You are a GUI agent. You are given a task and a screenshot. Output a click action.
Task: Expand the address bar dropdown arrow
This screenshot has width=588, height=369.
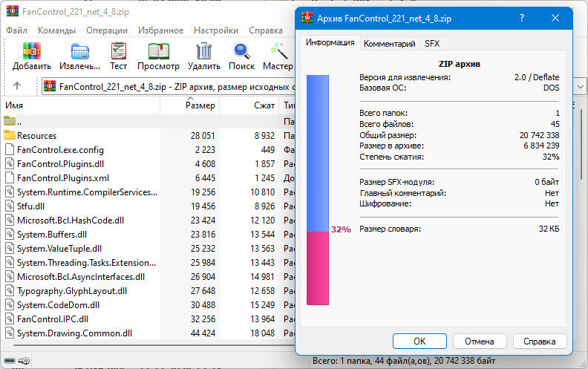pyautogui.click(x=581, y=87)
